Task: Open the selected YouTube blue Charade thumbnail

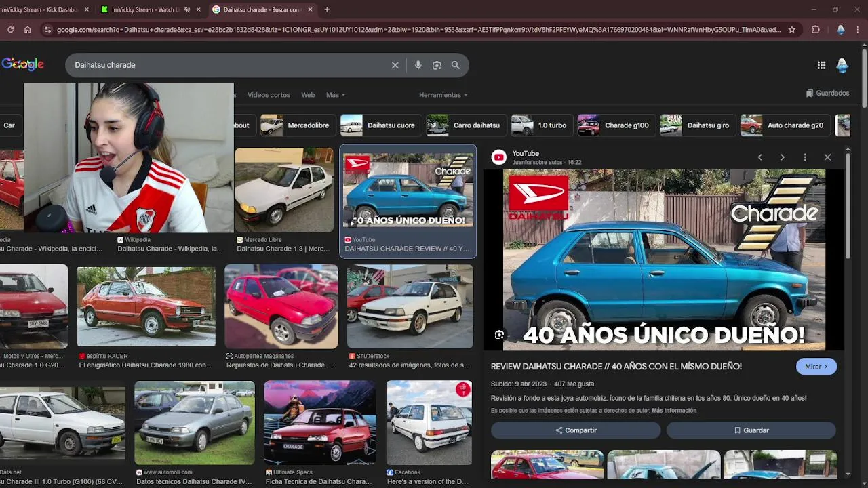Action: [408, 190]
